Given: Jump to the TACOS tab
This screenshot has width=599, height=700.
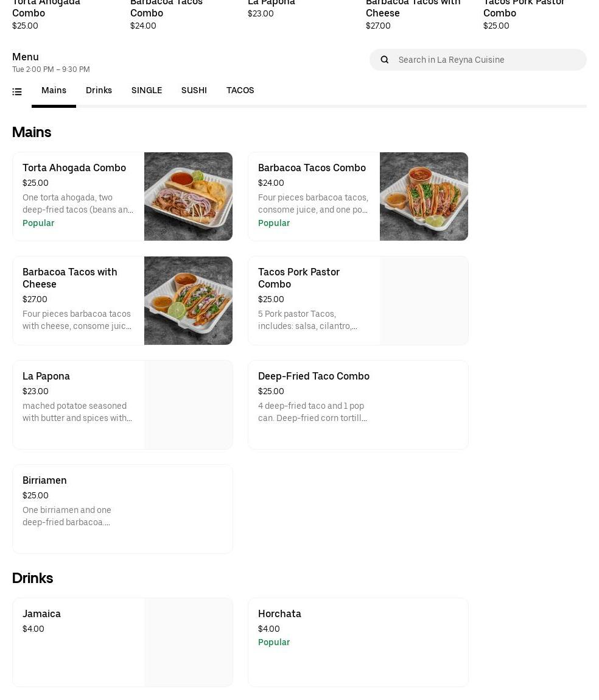Looking at the screenshot, I should point(240,90).
